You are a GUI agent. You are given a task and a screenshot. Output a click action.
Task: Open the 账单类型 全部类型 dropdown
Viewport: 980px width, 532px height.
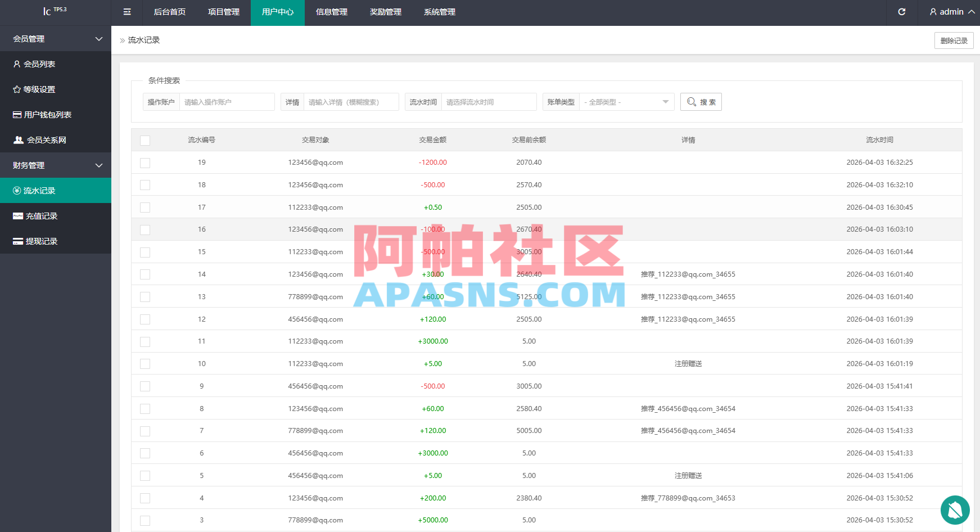pos(627,102)
